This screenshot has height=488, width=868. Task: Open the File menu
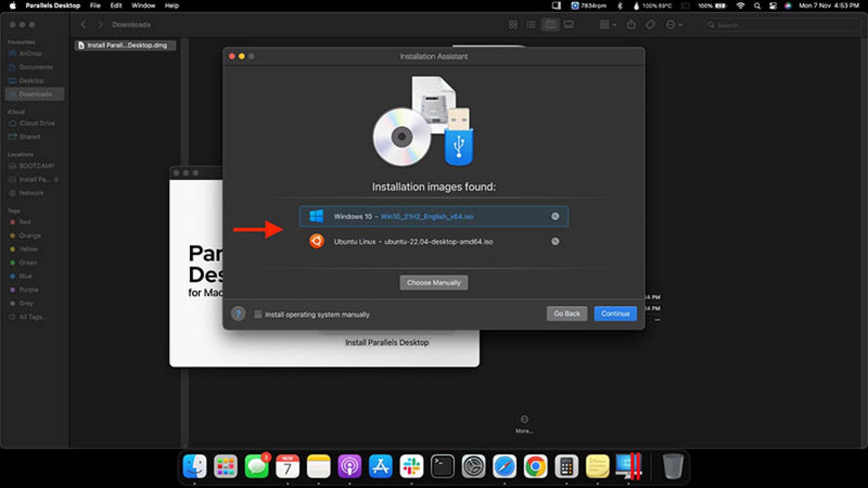(95, 6)
